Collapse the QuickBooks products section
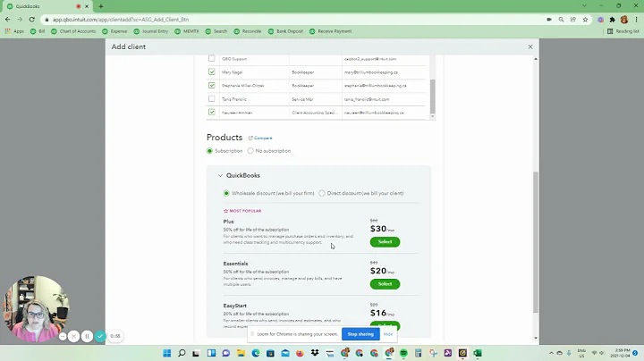This screenshot has height=361, width=644. click(x=220, y=175)
